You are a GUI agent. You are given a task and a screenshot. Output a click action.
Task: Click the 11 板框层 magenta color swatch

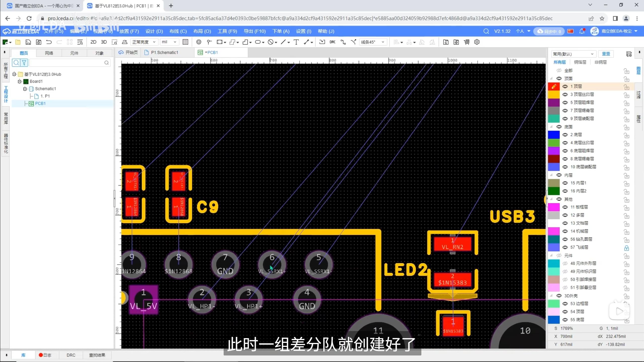[554, 207]
